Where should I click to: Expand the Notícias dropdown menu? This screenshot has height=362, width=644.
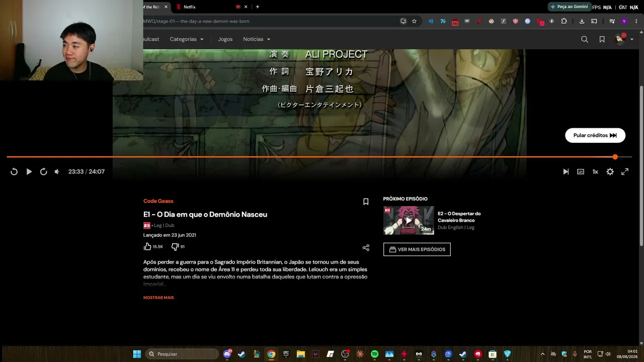[x=257, y=39]
